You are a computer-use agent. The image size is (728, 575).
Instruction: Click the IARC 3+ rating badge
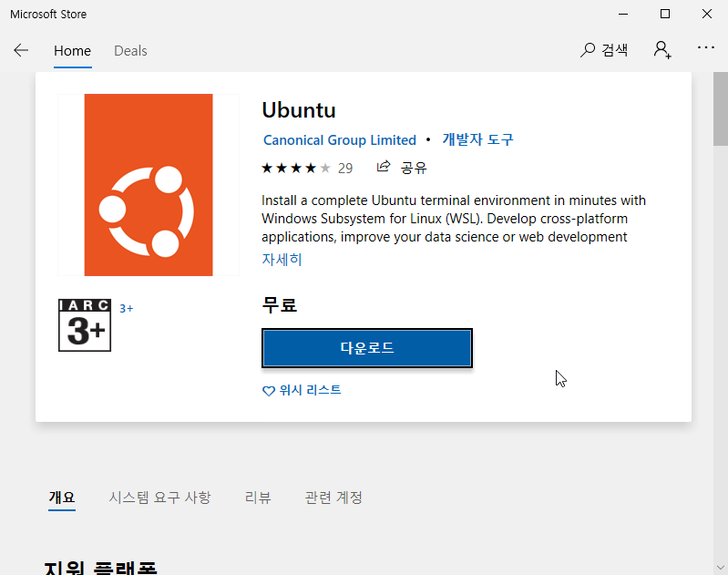coord(85,325)
